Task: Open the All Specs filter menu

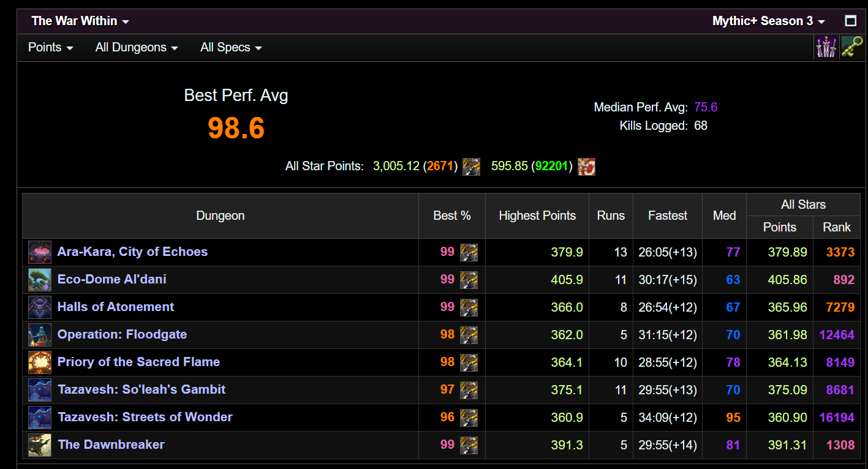Action: (231, 48)
